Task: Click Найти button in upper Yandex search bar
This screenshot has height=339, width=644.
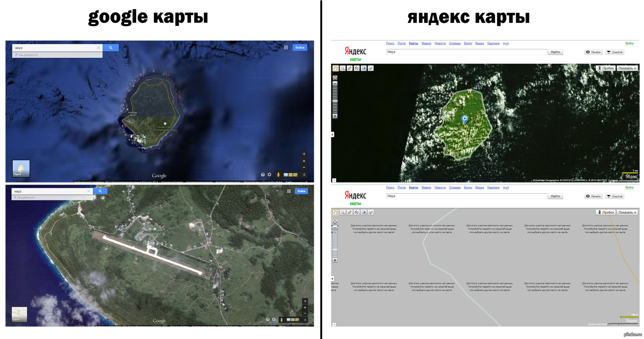Action: tap(555, 52)
